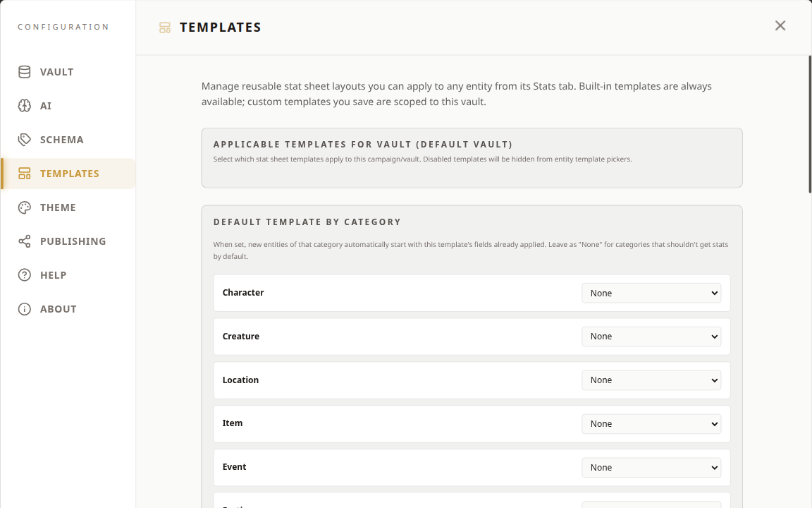Open the Help section
812x508 pixels.
(68, 275)
